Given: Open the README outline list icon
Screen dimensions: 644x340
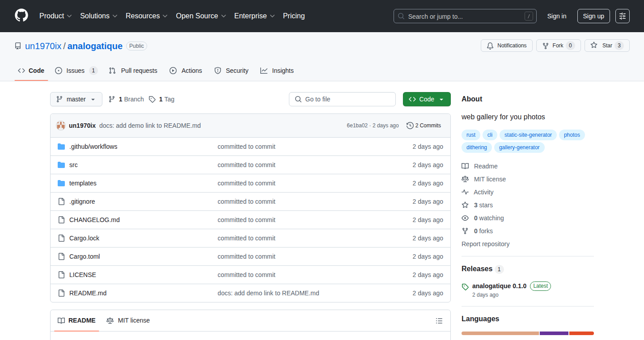Looking at the screenshot, I should pyautogui.click(x=439, y=321).
